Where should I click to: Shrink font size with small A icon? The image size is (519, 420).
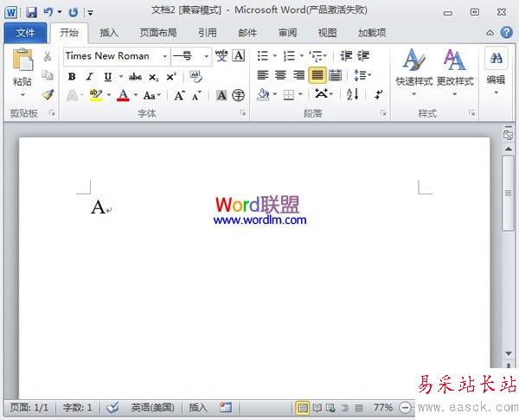click(196, 96)
